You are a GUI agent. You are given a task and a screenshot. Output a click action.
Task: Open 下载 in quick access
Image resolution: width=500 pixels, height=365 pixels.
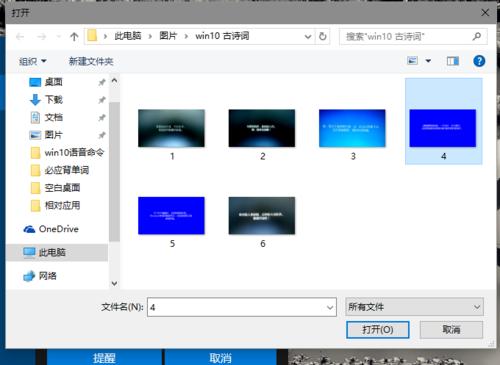54,100
